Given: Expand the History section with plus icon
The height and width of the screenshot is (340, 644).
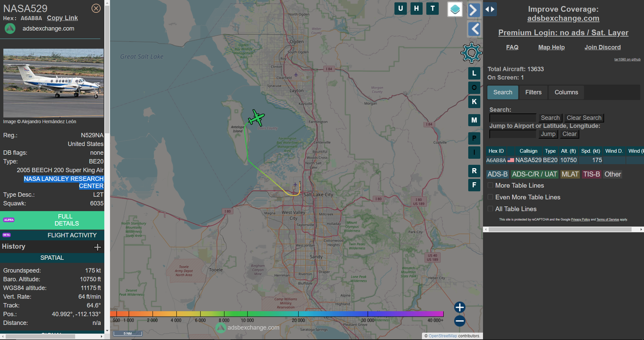Looking at the screenshot, I should tap(97, 247).
